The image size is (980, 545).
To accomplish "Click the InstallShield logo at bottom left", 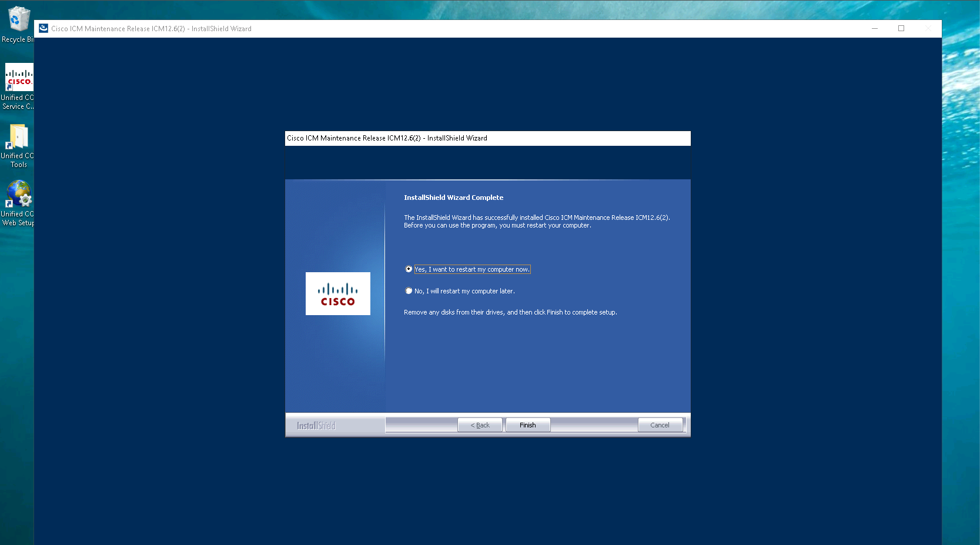I will click(316, 426).
